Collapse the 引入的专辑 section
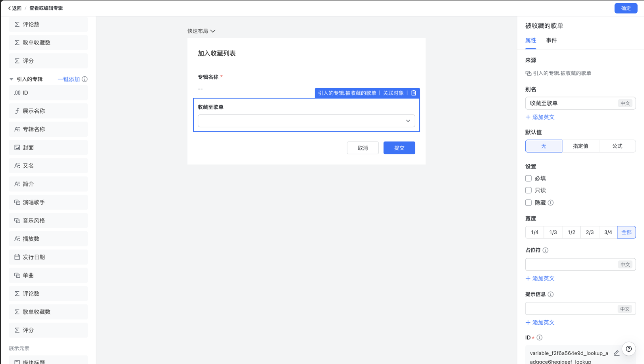 (12, 79)
